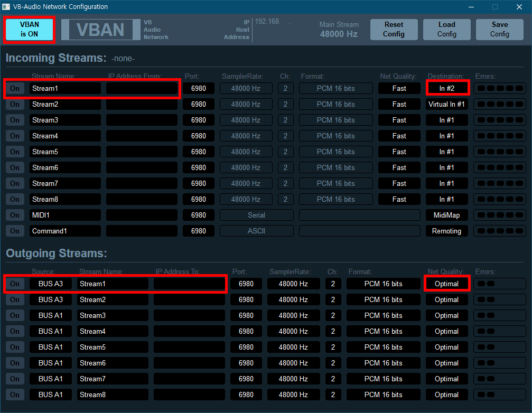Click Main Stream 48000 Hz label
Image resolution: width=532 pixels, height=413 pixels.
tap(339, 30)
